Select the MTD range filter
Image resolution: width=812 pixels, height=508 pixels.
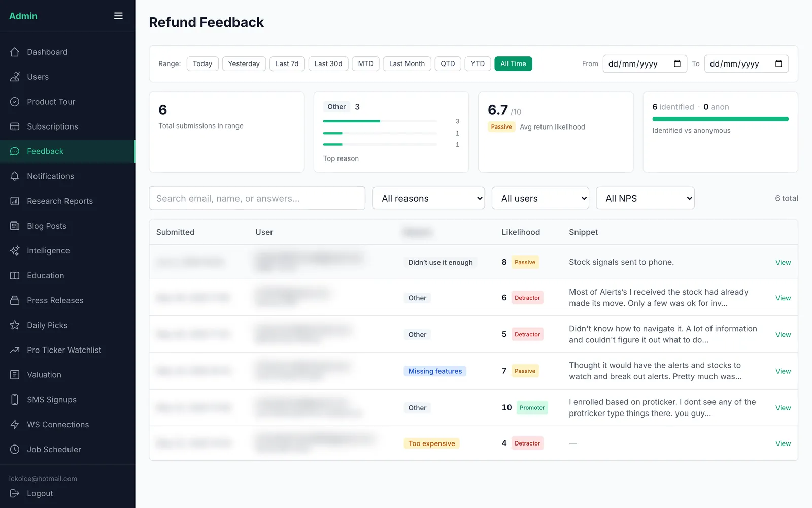click(365, 63)
